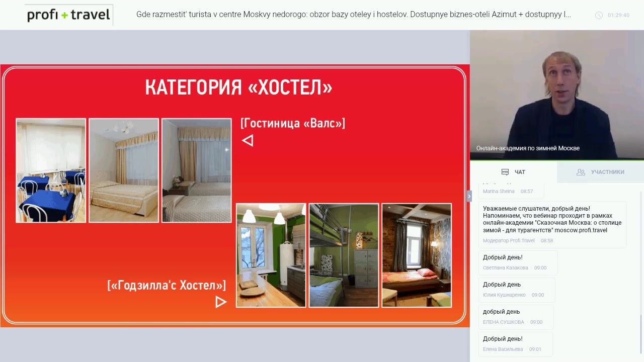
Task: Open the ЧАТ tab
Action: tap(513, 172)
